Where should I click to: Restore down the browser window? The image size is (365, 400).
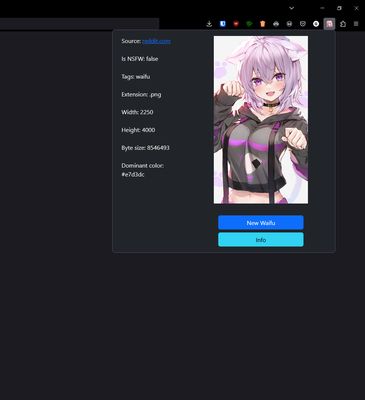click(x=339, y=8)
